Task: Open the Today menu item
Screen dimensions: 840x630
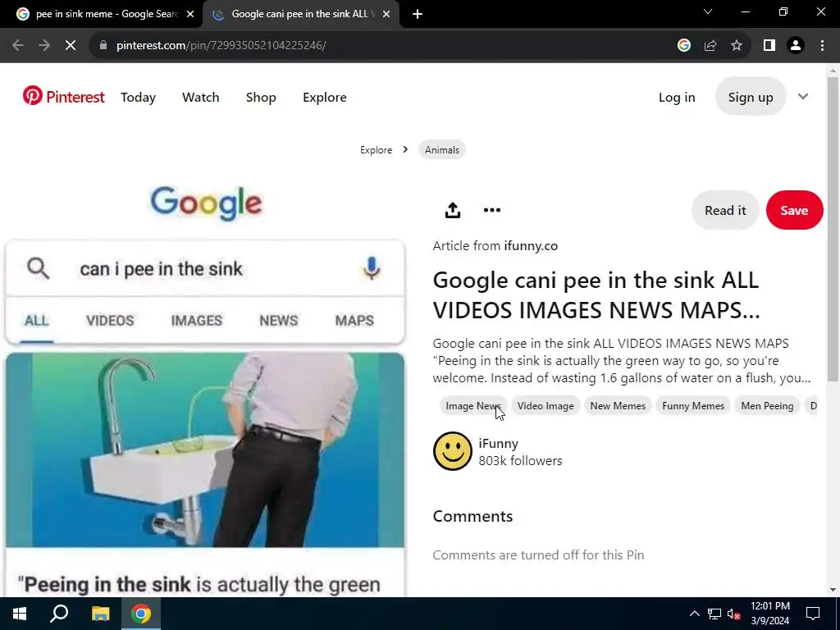Action: point(138,98)
